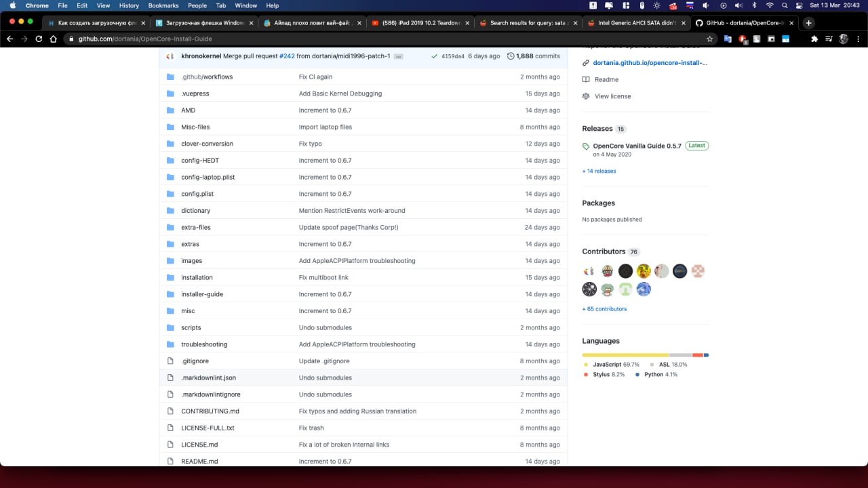Reload the GitHub page
This screenshot has height=488, width=868.
39,39
